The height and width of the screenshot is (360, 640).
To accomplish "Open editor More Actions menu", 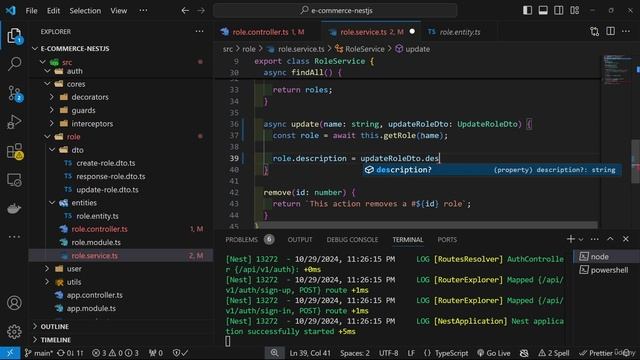I will 626,31.
